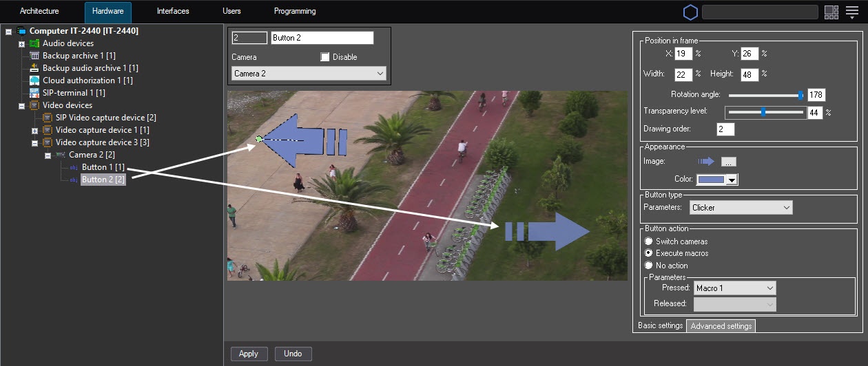Click the hexagon icon in top bar
This screenshot has height=366, width=868.
click(690, 12)
